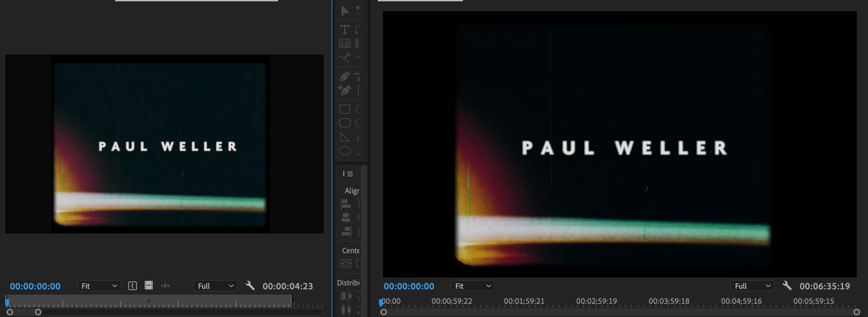Click the source monitor video preview
Screen dimensions: 868x317
(x=165, y=144)
